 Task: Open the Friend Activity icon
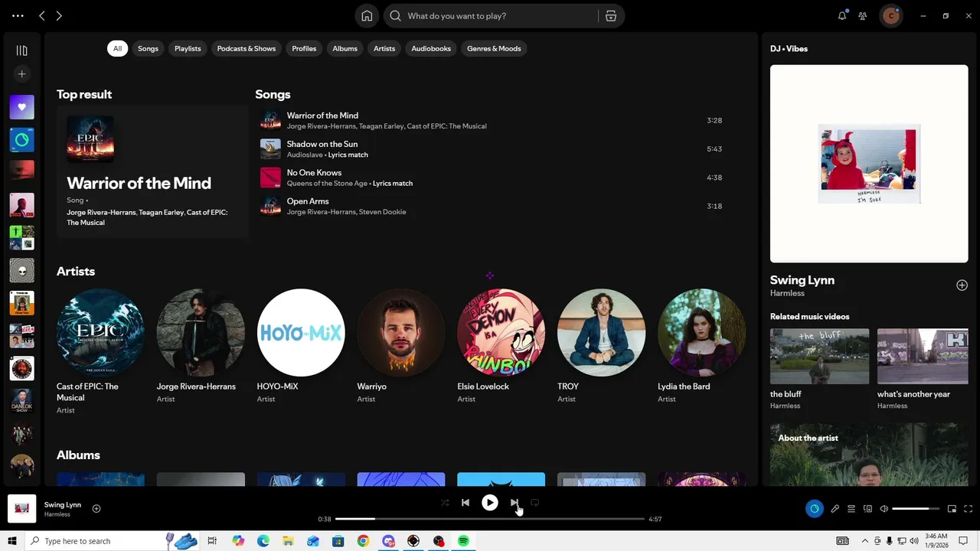point(863,16)
